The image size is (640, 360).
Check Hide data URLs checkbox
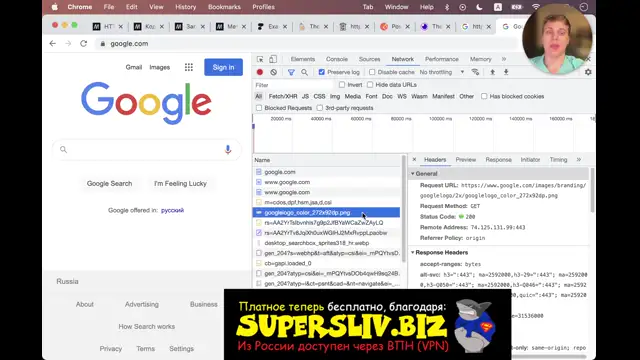click(370, 85)
